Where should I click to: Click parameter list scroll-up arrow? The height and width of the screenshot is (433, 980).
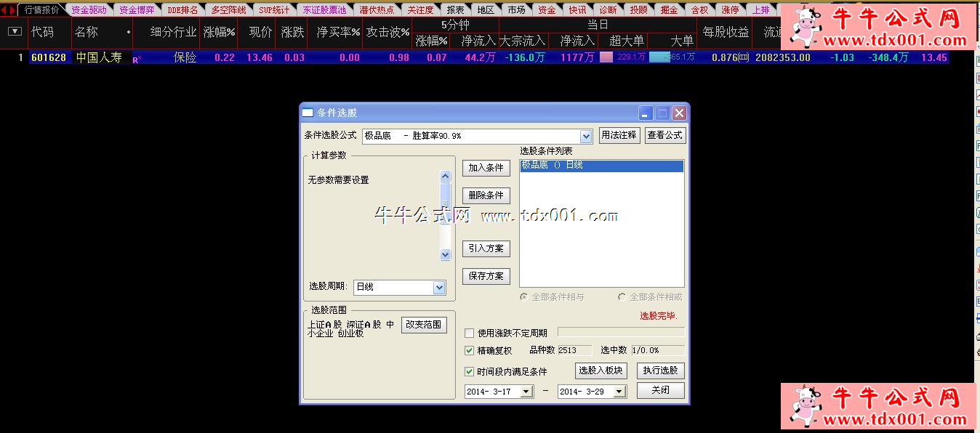[446, 176]
